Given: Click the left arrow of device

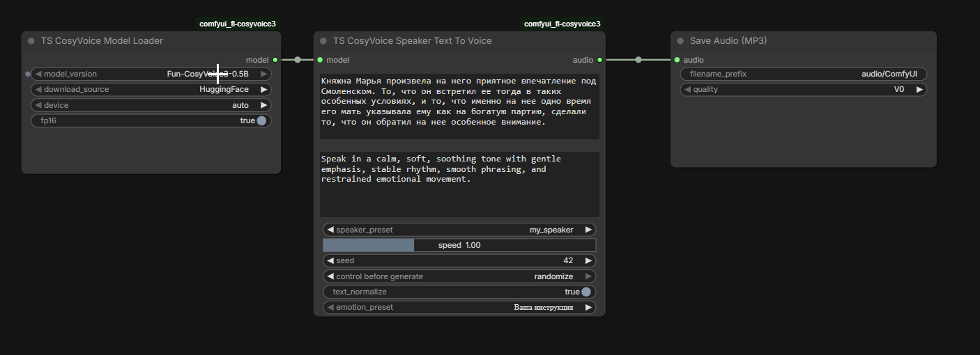Looking at the screenshot, I should tap(38, 105).
